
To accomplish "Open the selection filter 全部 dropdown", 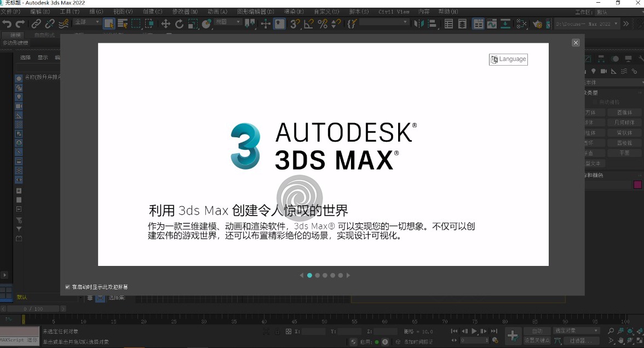I will point(87,22).
